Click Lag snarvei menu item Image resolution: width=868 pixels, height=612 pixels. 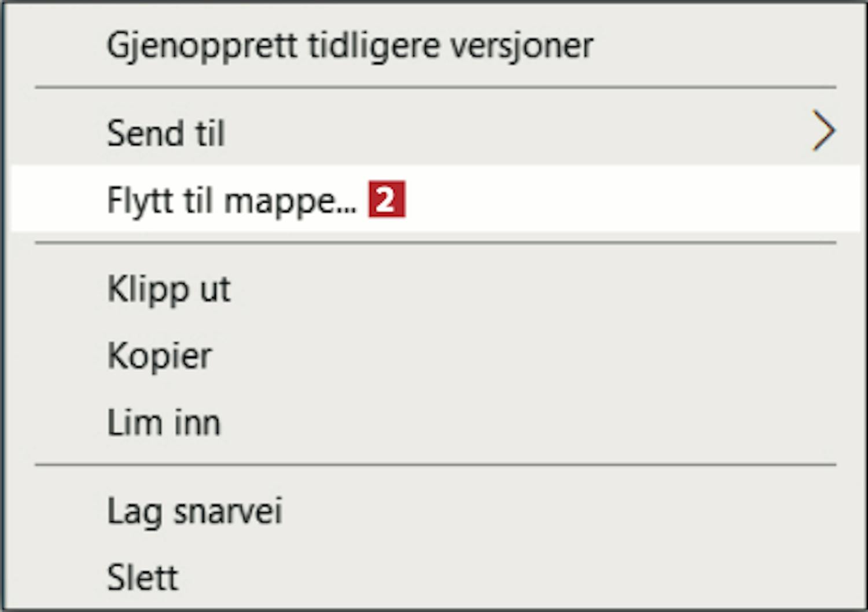(x=194, y=511)
